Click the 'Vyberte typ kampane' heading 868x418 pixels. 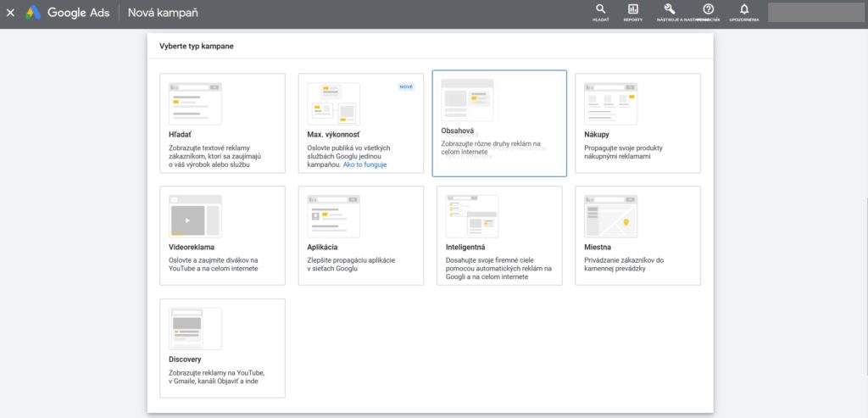point(197,46)
